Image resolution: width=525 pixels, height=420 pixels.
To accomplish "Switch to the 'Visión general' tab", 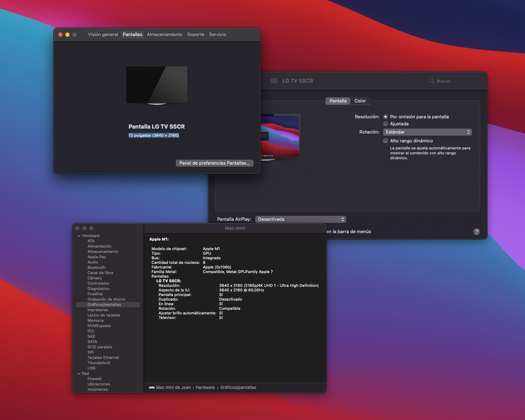I will click(103, 34).
